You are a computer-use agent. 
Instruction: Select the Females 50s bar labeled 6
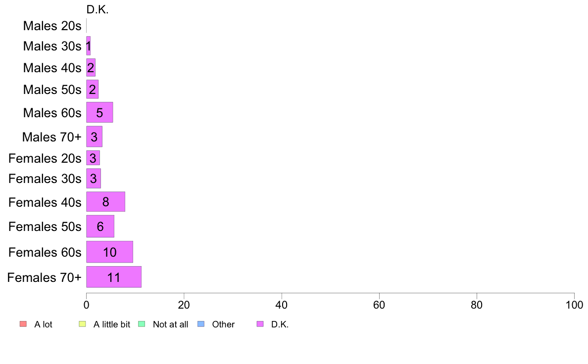pyautogui.click(x=100, y=227)
